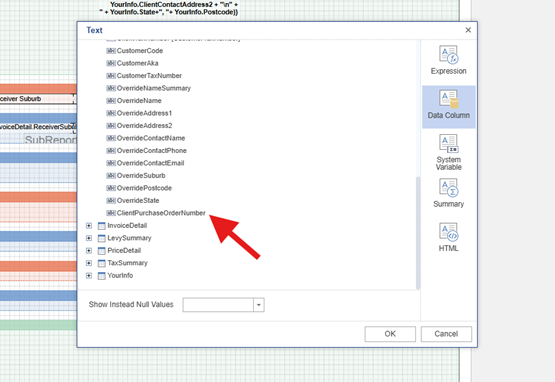Select the CustomerAka column
555x382 pixels.
(x=137, y=63)
